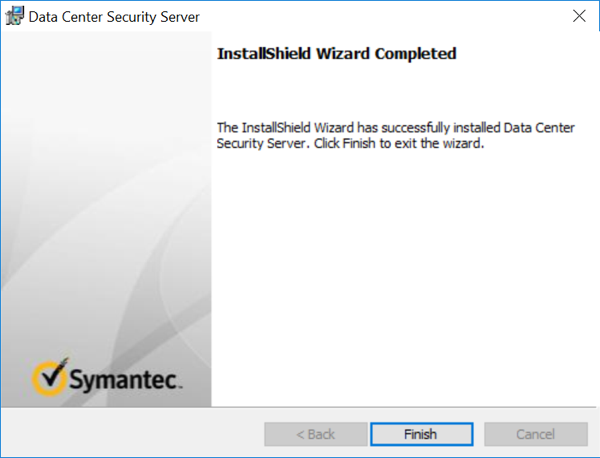This screenshot has width=600, height=458.
Task: Click the letter "S" of the Symantec logo
Action: [80, 379]
